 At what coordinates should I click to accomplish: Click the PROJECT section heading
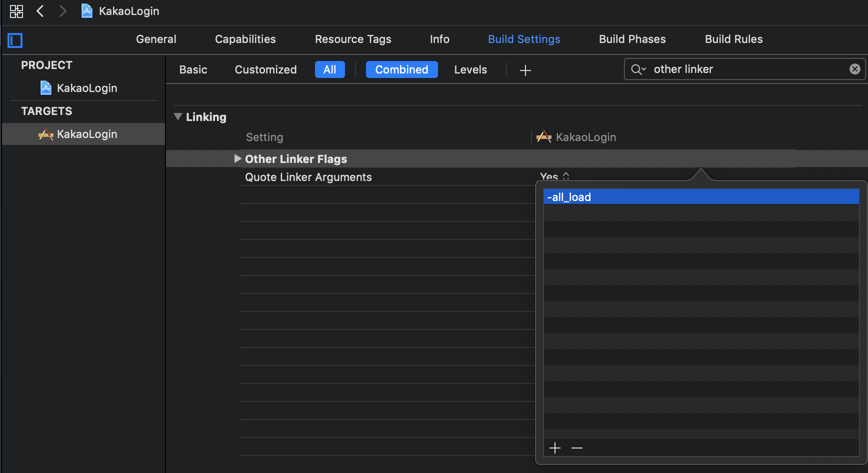coord(46,65)
